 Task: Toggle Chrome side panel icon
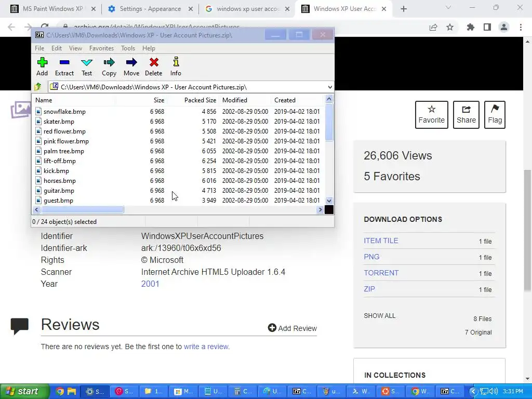tap(487, 27)
